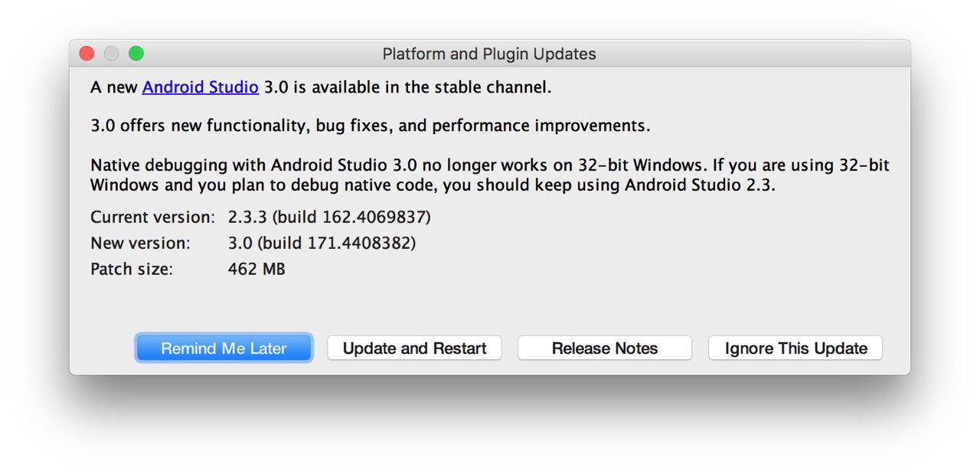Click the 462 MB patch size value
This screenshot has height=474, width=980.
point(256,270)
